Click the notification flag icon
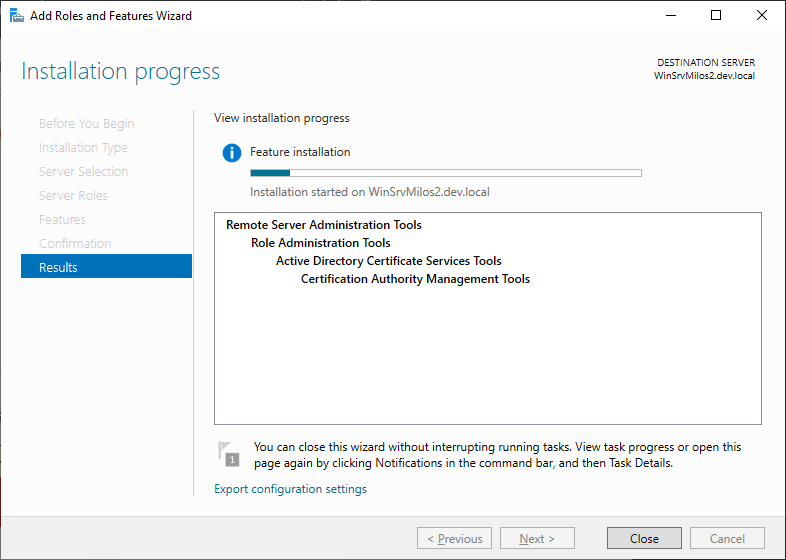Screen dimensions: 786x560 [x=229, y=454]
